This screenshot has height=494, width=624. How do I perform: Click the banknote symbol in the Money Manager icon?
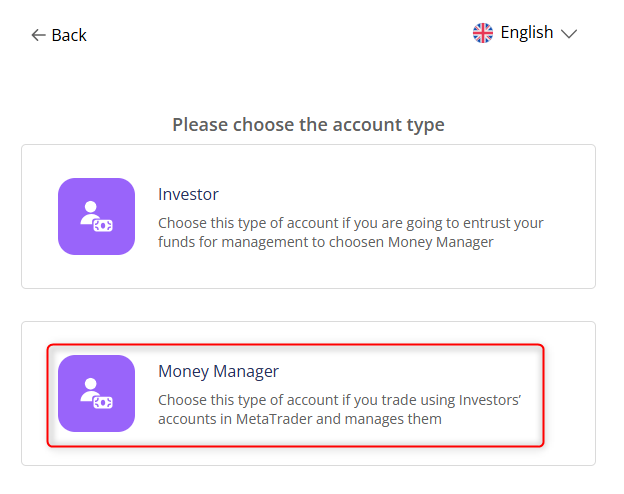tap(102, 402)
